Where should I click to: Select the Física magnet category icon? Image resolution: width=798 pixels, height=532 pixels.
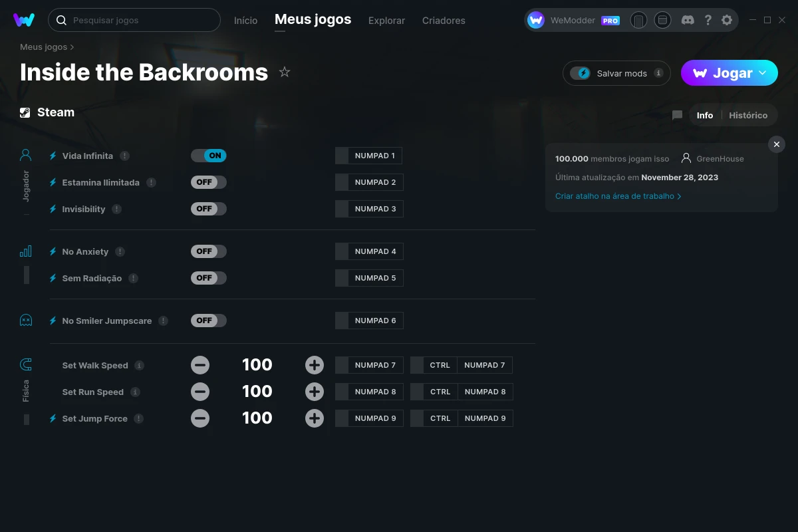click(26, 364)
